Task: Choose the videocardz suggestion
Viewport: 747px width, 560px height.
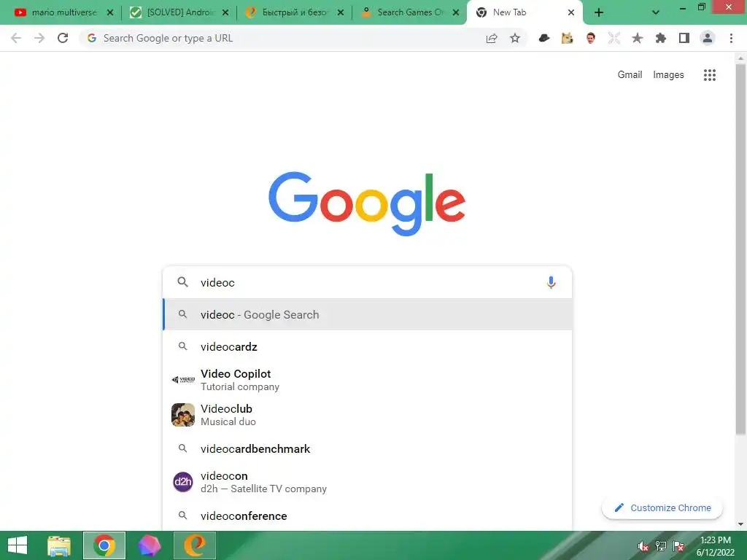Action: 368,346
